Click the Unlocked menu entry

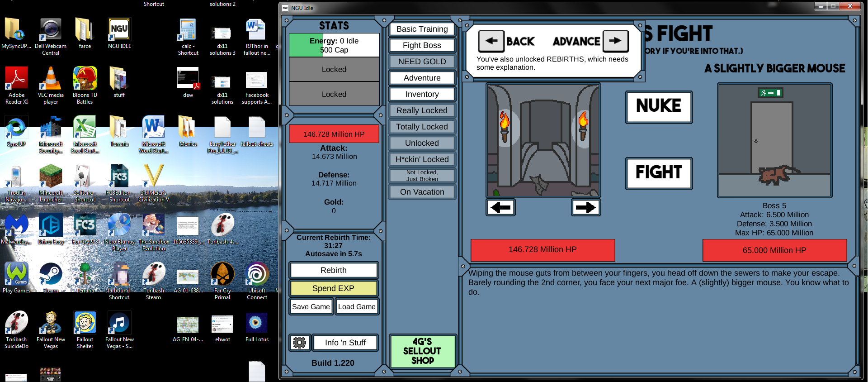click(422, 143)
